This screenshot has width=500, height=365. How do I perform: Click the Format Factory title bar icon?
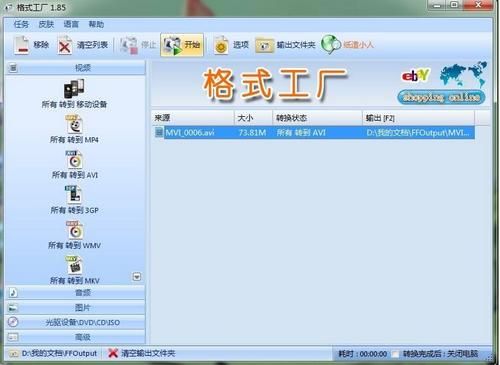pos(8,7)
